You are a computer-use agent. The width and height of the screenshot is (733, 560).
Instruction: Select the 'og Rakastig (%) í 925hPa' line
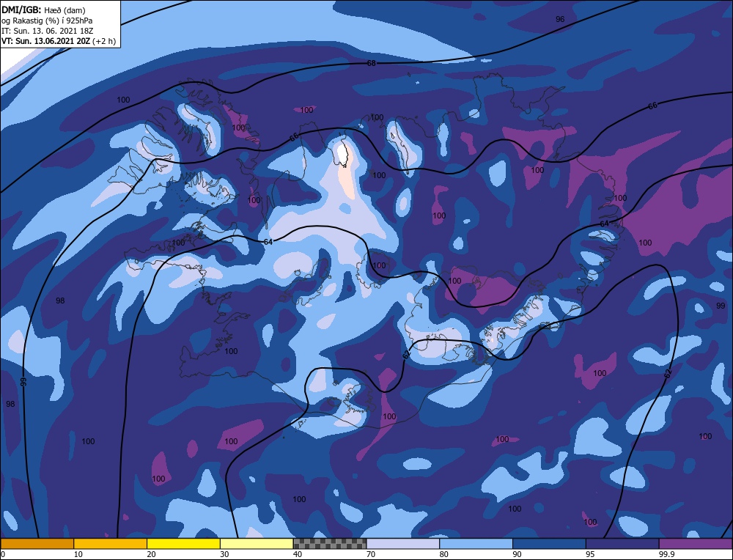tap(47, 21)
